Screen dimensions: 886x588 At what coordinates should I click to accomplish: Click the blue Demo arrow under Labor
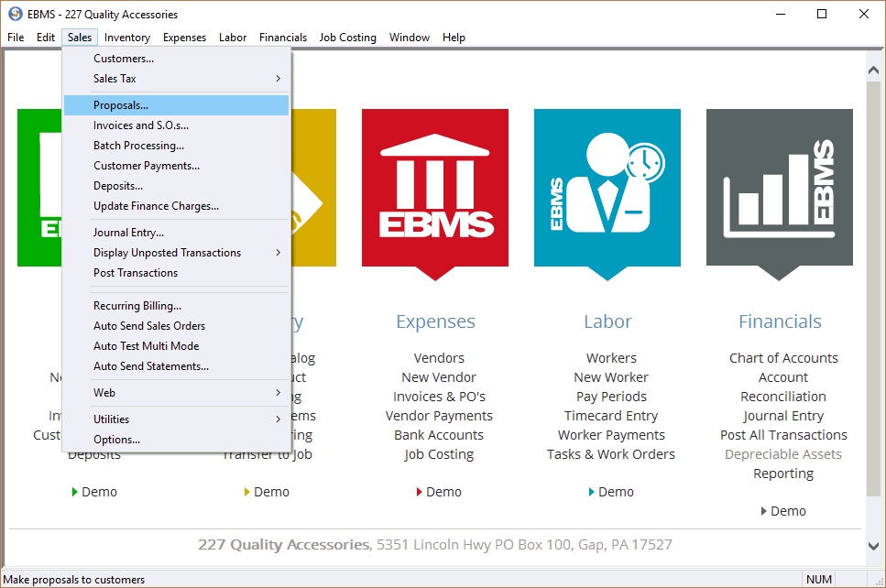(591, 492)
